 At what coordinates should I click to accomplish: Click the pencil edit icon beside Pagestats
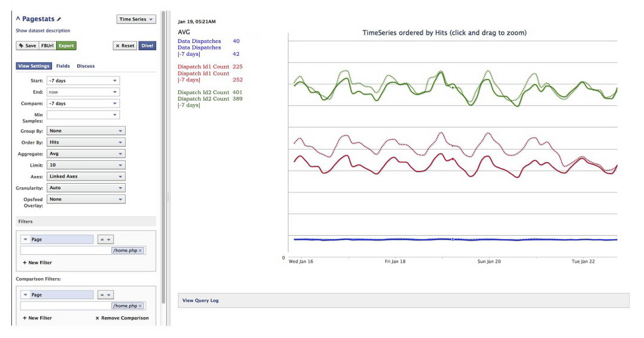(59, 20)
